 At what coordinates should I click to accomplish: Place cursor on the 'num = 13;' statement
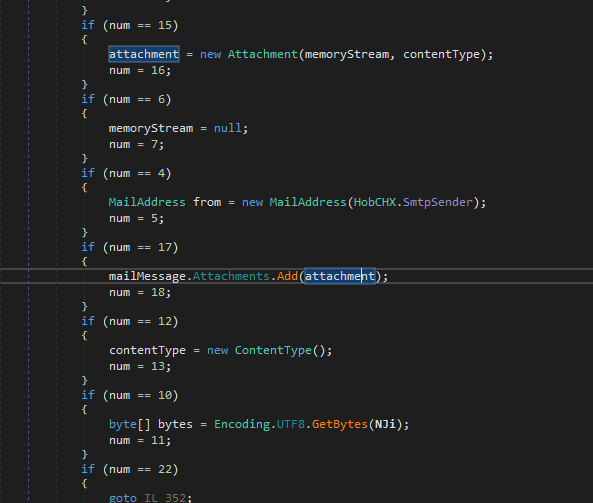pyautogui.click(x=140, y=367)
